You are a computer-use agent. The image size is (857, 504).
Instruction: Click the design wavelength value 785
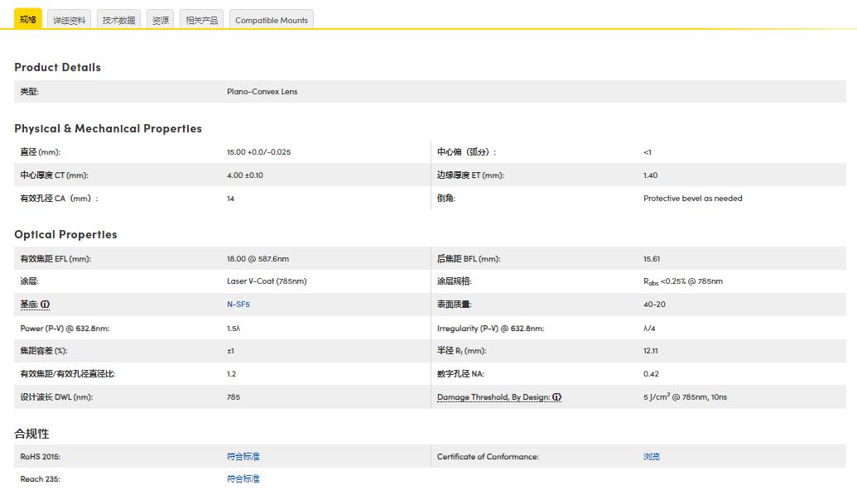[234, 397]
